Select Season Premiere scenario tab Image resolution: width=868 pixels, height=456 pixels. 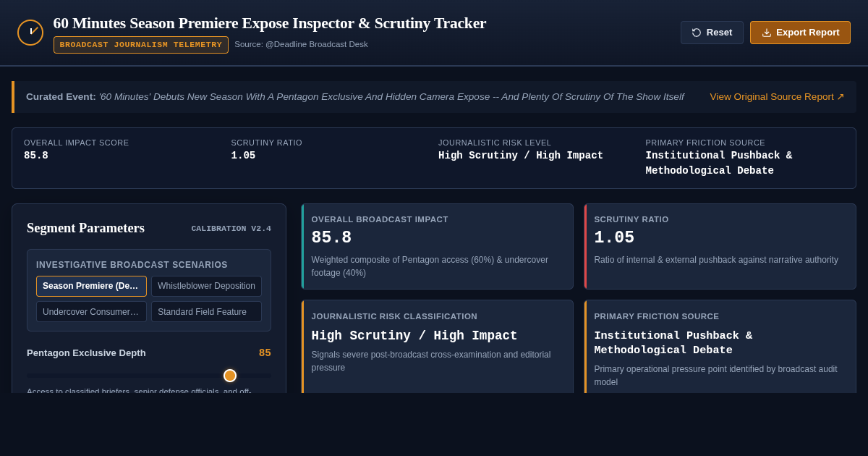91,286
